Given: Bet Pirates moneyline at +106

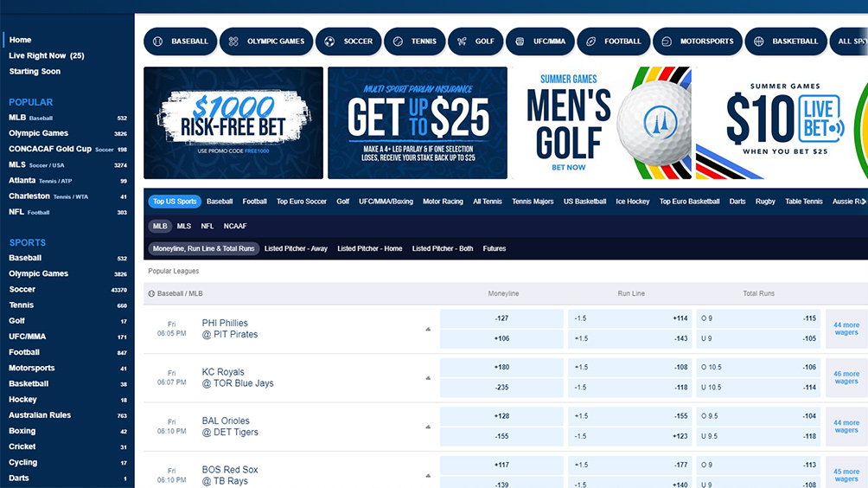Looking at the screenshot, I should [x=501, y=338].
